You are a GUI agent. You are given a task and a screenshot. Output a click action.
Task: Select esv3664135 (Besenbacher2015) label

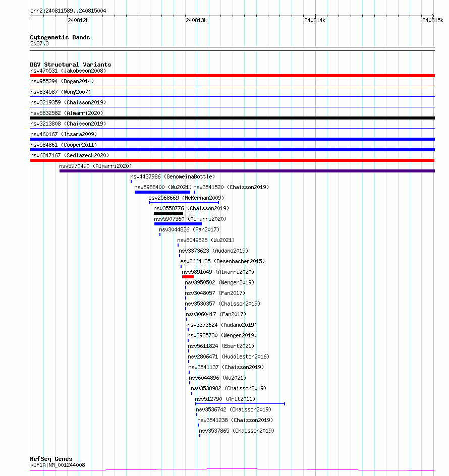tap(222, 261)
